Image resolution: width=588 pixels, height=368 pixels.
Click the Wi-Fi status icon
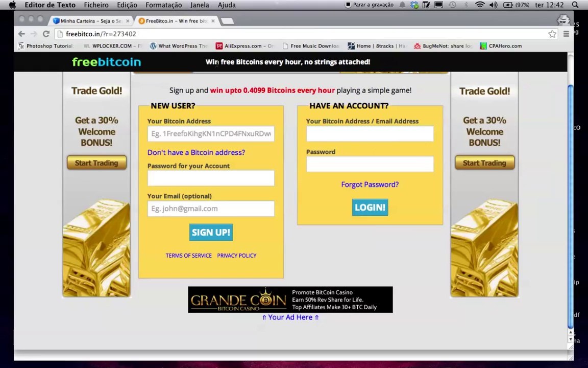(x=480, y=5)
